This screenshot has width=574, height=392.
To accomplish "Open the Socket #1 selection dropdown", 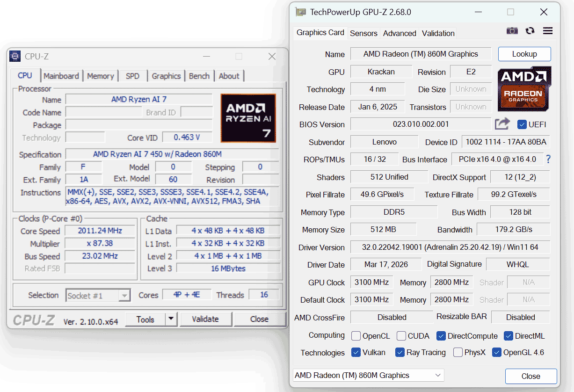I will (x=98, y=295).
